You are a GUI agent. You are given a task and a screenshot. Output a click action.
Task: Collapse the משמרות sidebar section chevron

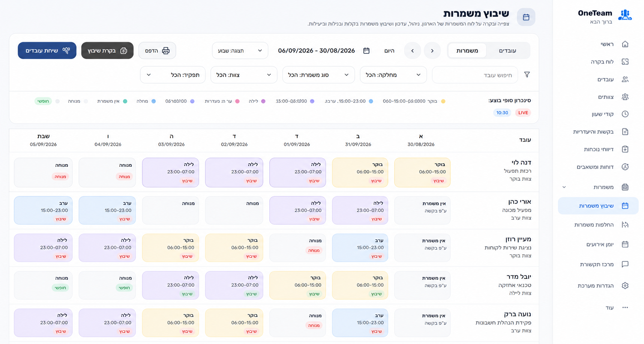point(564,187)
